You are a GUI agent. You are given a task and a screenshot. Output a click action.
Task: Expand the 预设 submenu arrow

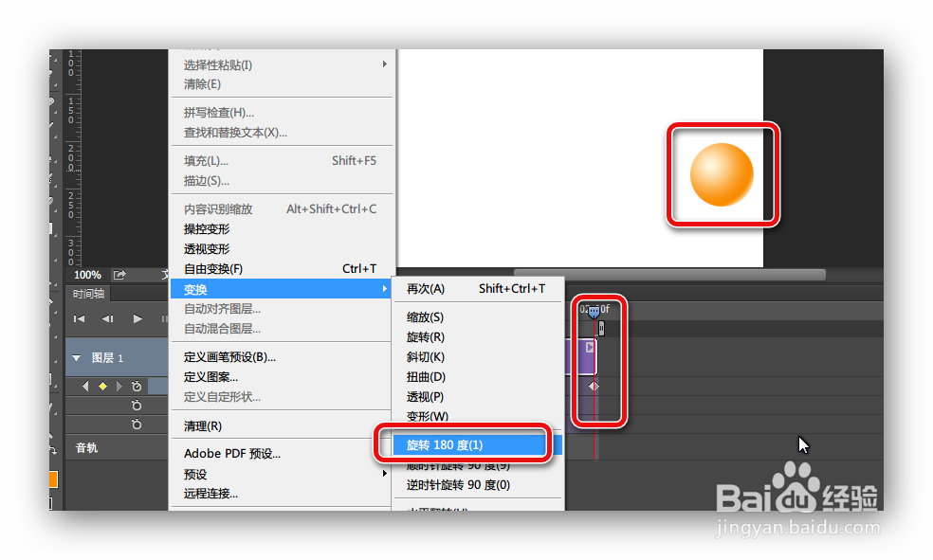pos(384,474)
